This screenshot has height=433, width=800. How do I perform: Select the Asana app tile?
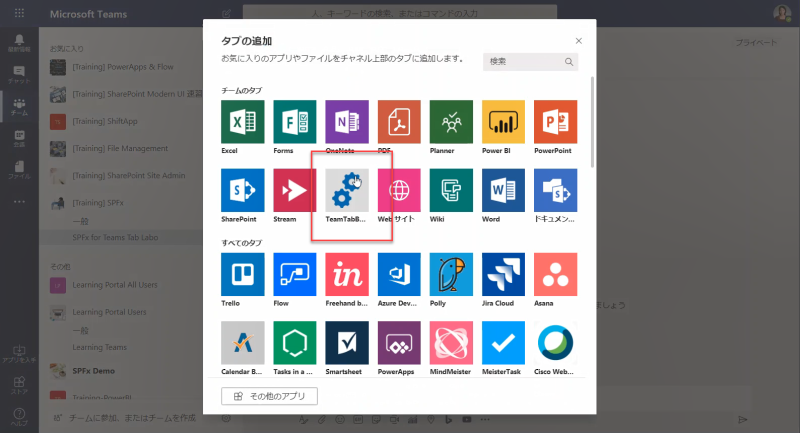pos(556,274)
